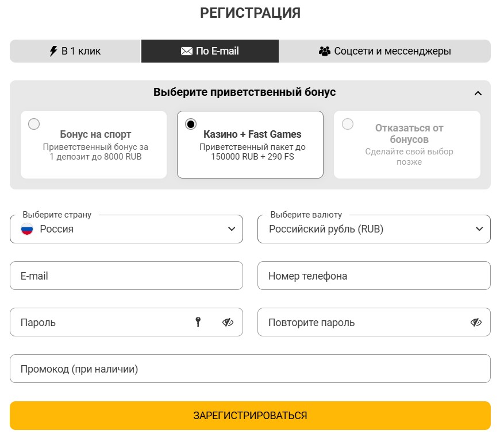
Task: Click the E-mail input field
Action: point(126,276)
